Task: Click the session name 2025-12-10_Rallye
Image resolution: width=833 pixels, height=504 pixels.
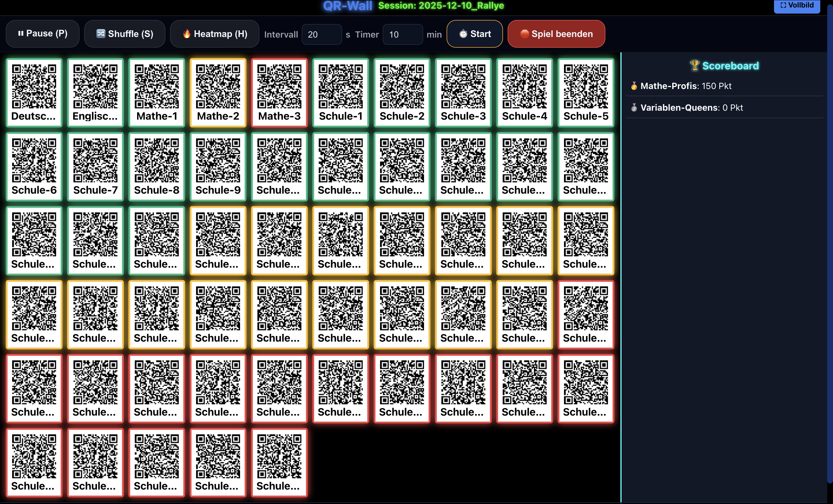Action: point(441,5)
